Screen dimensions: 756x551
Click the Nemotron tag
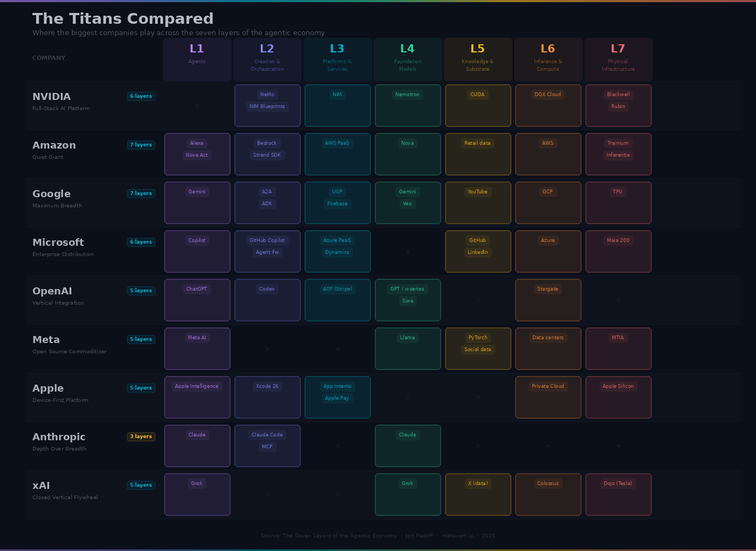click(408, 95)
